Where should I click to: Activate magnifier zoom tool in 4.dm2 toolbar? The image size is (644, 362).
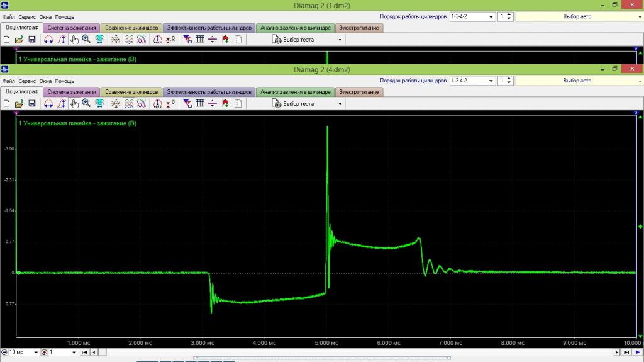(x=86, y=104)
